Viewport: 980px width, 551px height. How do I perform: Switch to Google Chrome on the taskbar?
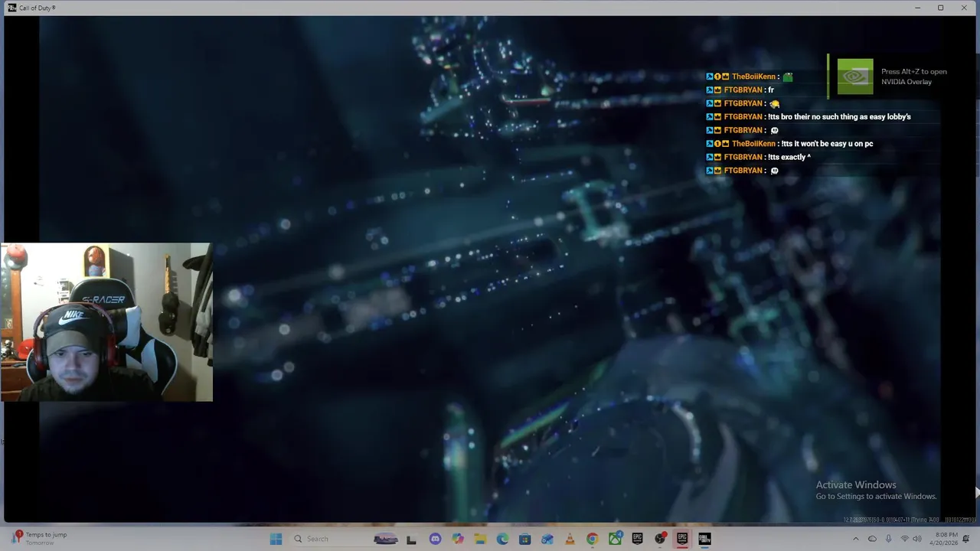coord(592,539)
